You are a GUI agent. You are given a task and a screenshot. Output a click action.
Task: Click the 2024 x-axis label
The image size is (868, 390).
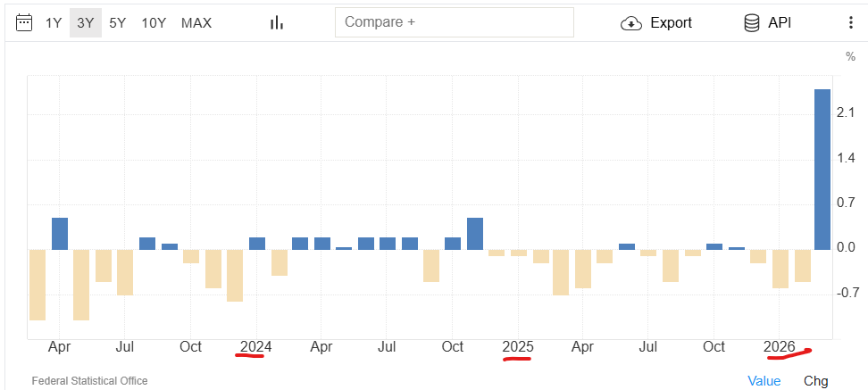point(256,346)
